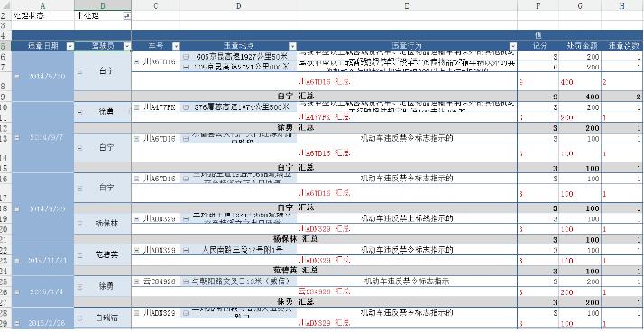Click the 机动车违反禁止标线指示的 cell in row 19
The width and height of the screenshot is (644, 332).
click(407, 218)
